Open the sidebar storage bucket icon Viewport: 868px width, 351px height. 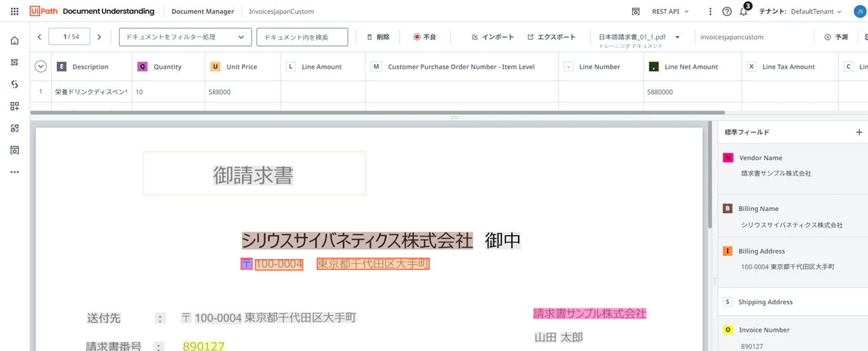15,150
